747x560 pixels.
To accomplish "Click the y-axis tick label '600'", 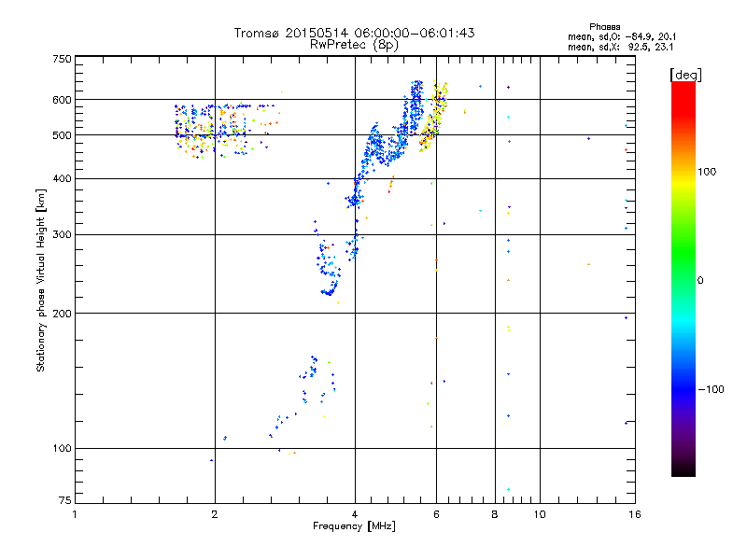I will click(62, 100).
